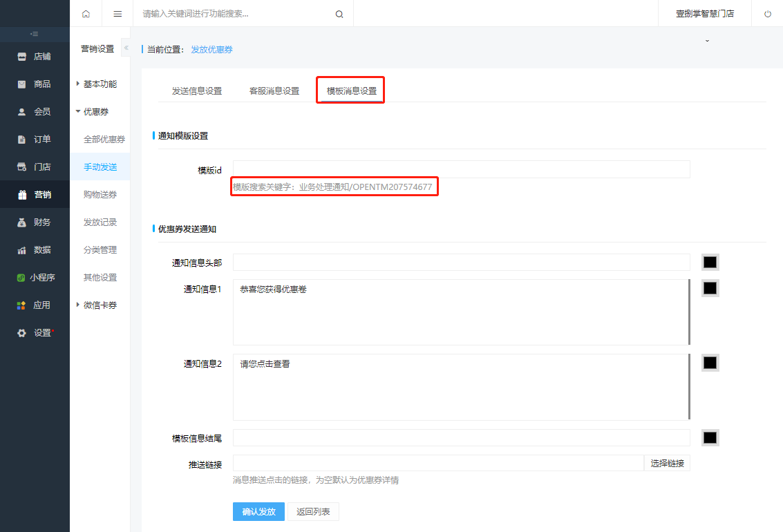Click 确认发放 button

click(x=258, y=511)
